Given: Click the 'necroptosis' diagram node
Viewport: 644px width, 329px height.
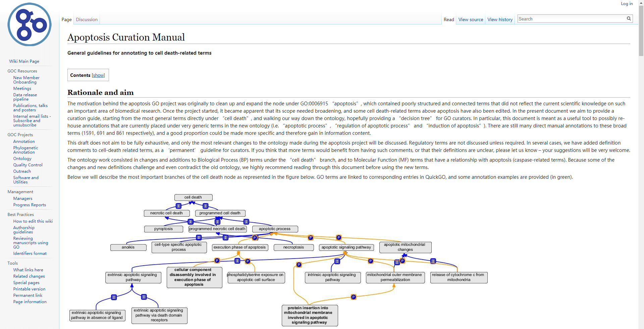Looking at the screenshot, I should click(x=293, y=248).
